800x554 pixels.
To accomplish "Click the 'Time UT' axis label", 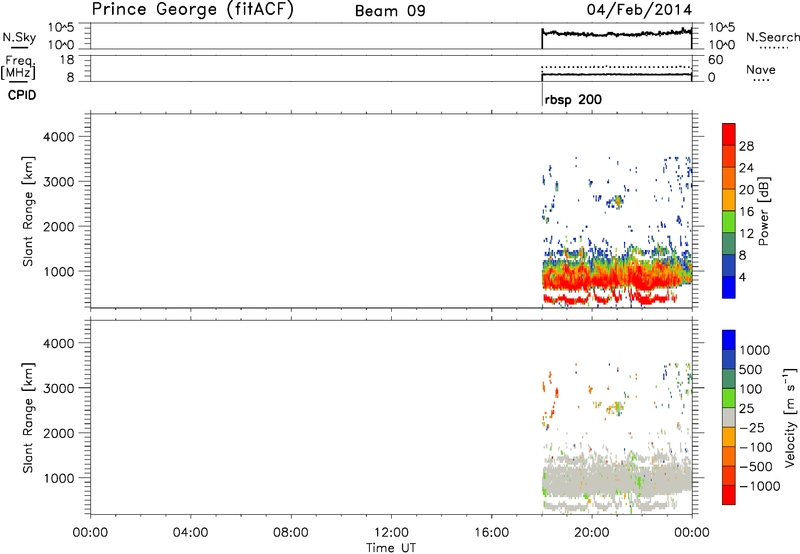I will (x=391, y=547).
